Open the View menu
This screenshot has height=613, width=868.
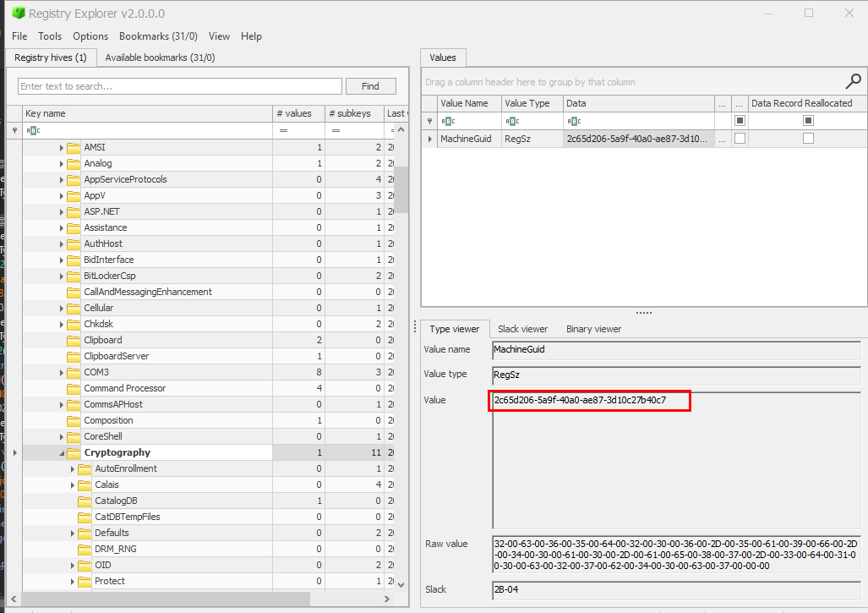click(x=219, y=36)
